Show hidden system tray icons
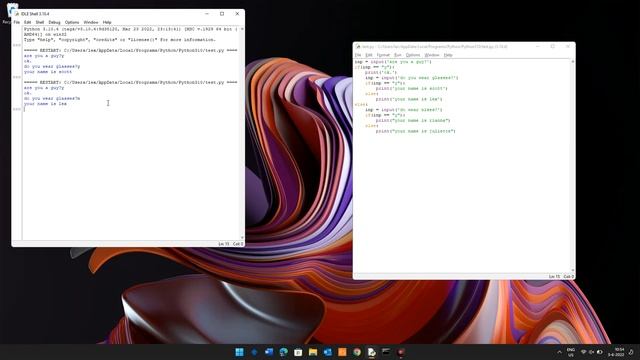This screenshot has height=360, width=640. click(x=560, y=352)
